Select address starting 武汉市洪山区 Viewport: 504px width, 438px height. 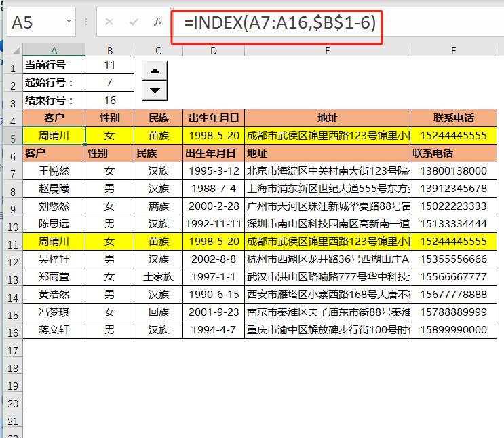(327, 277)
